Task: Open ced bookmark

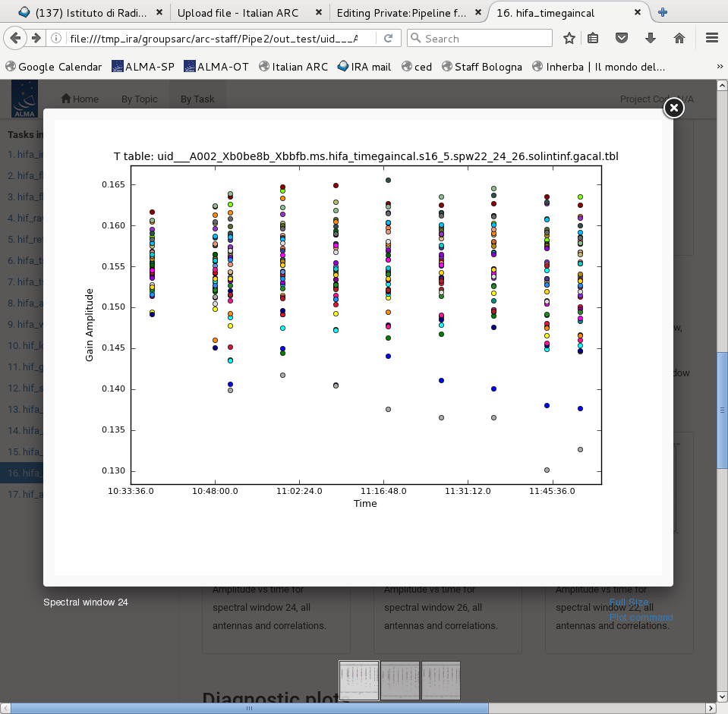Action: coord(417,67)
